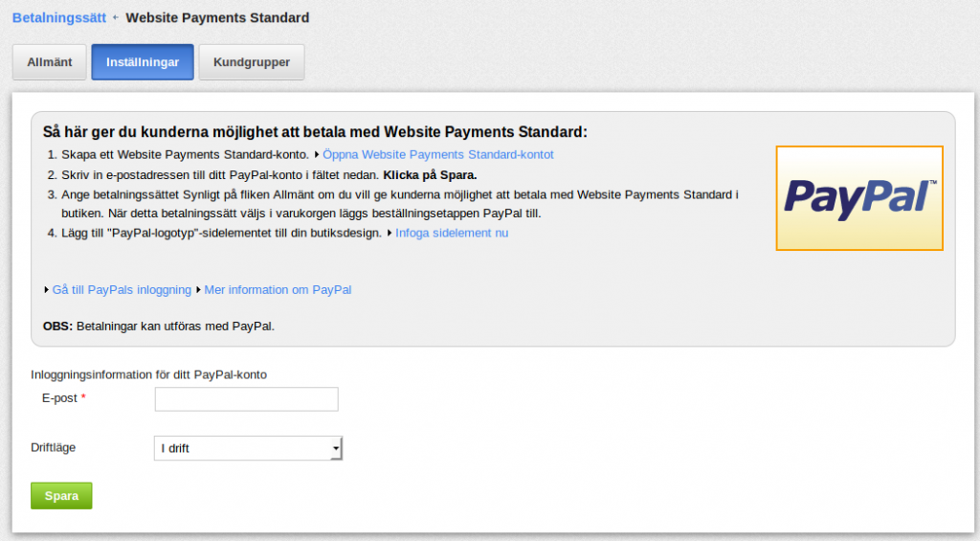The height and width of the screenshot is (541, 980).
Task: Expand the Driftläge dropdown
Action: click(x=248, y=448)
